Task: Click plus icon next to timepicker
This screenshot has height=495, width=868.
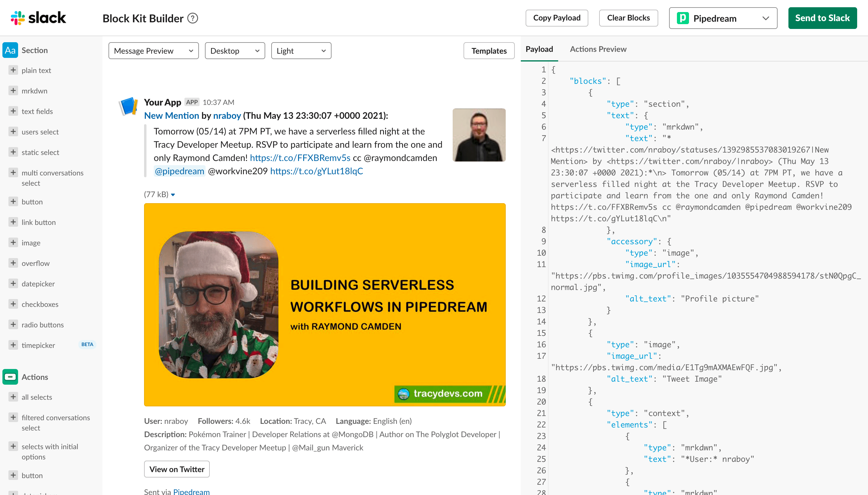Action: pos(13,345)
